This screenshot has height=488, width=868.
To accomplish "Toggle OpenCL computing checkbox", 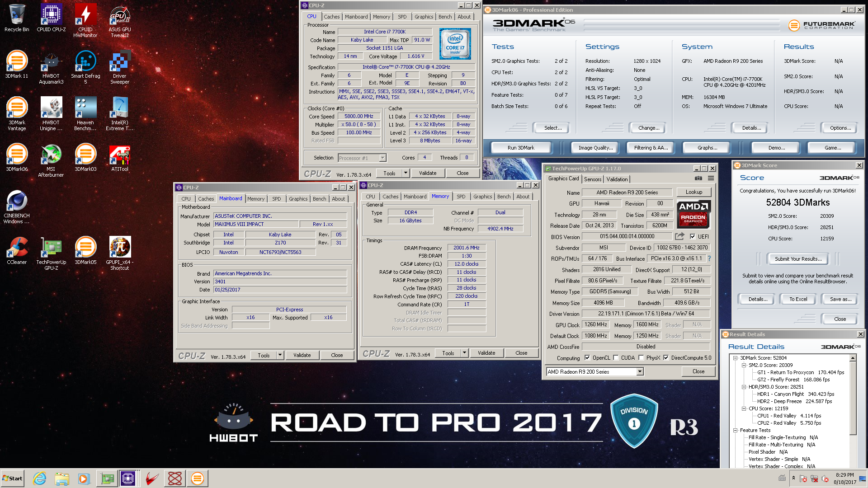I will point(587,358).
